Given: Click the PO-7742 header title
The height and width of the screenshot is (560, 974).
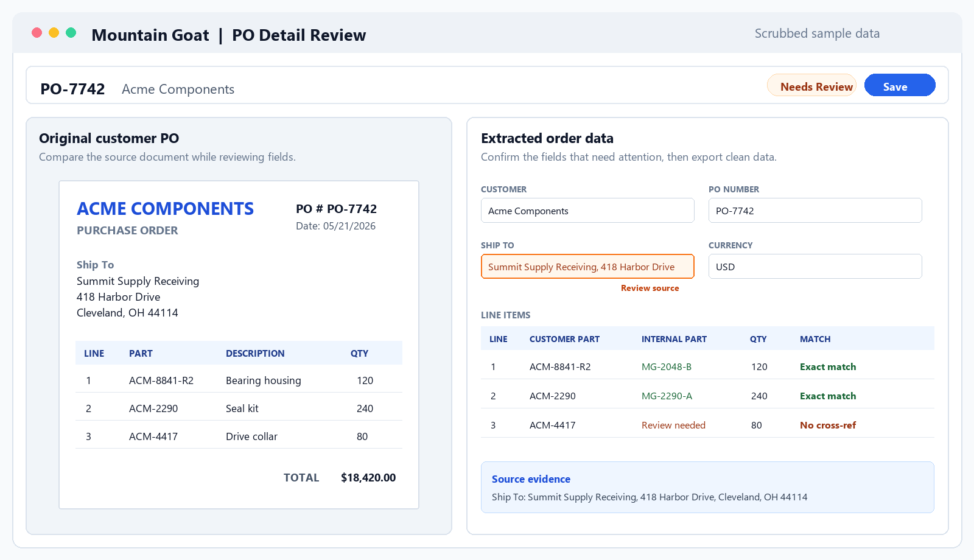Looking at the screenshot, I should click(72, 89).
